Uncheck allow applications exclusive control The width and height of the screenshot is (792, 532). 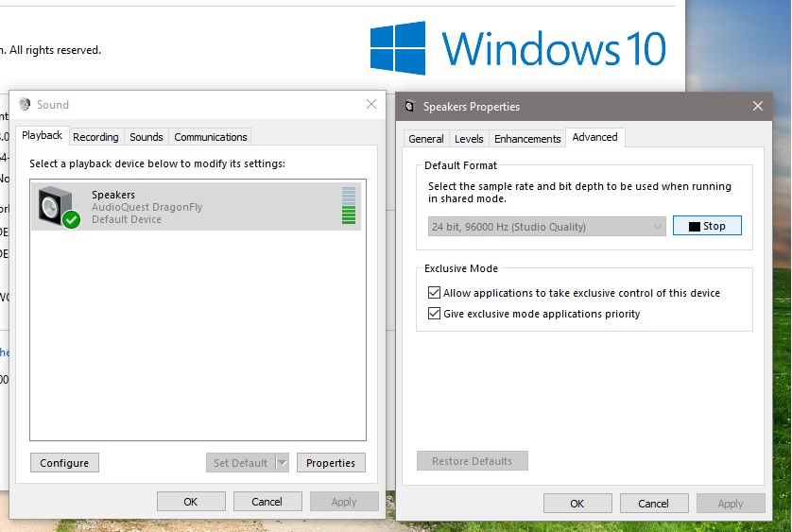[x=435, y=293]
